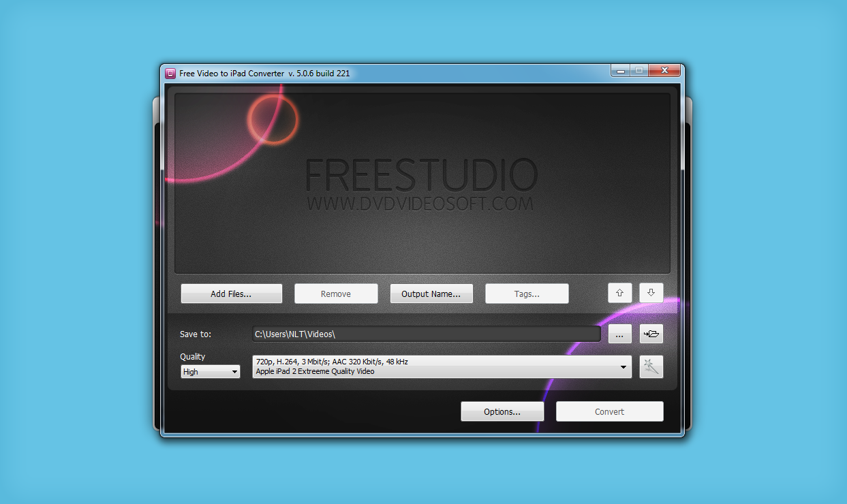This screenshot has width=847, height=504.
Task: Click the Save to path field
Action: (x=427, y=334)
